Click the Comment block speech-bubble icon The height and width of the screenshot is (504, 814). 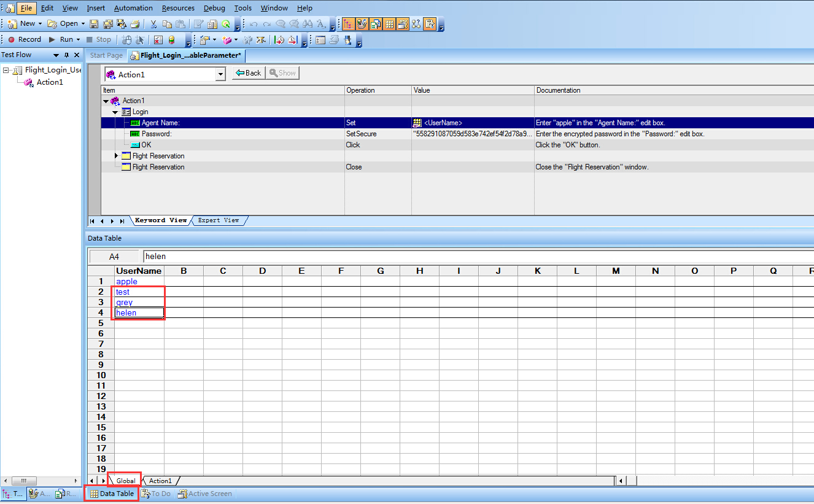pyautogui.click(x=280, y=24)
